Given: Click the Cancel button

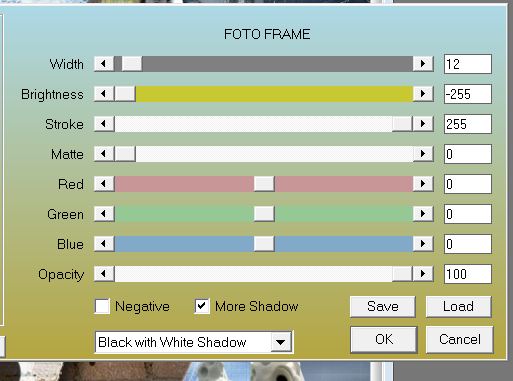Looking at the screenshot, I should 459,339.
